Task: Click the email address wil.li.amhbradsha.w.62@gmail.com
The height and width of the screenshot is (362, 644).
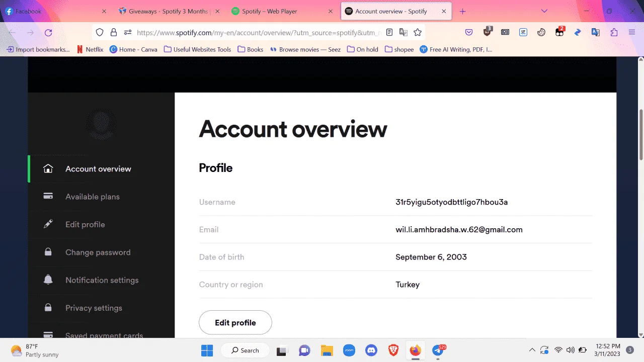Action: [x=459, y=230]
